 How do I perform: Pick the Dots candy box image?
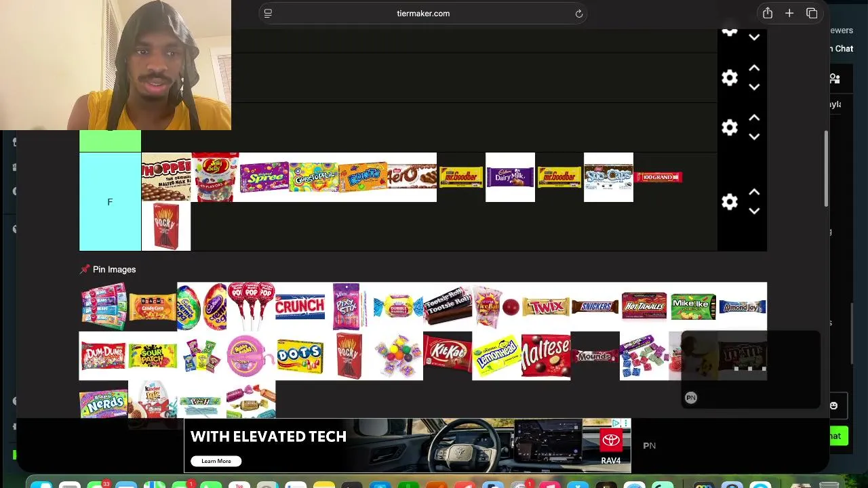pos(300,356)
